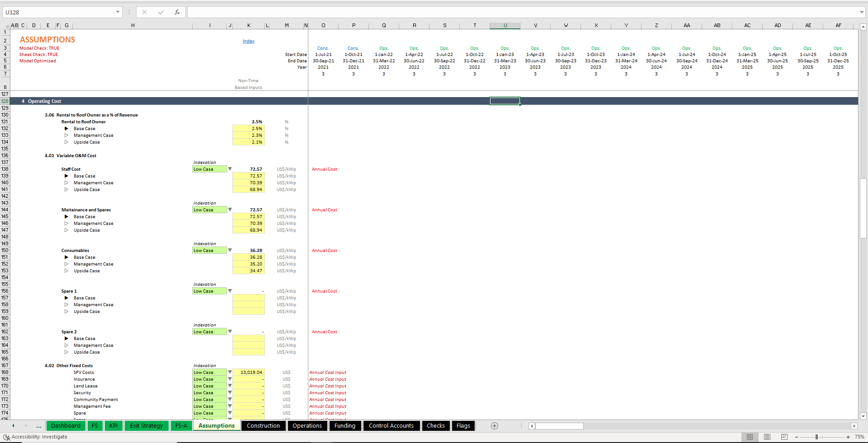Select Upside Case marker under Rental to Roof Owner
The width and height of the screenshot is (868, 443).
coord(66,142)
